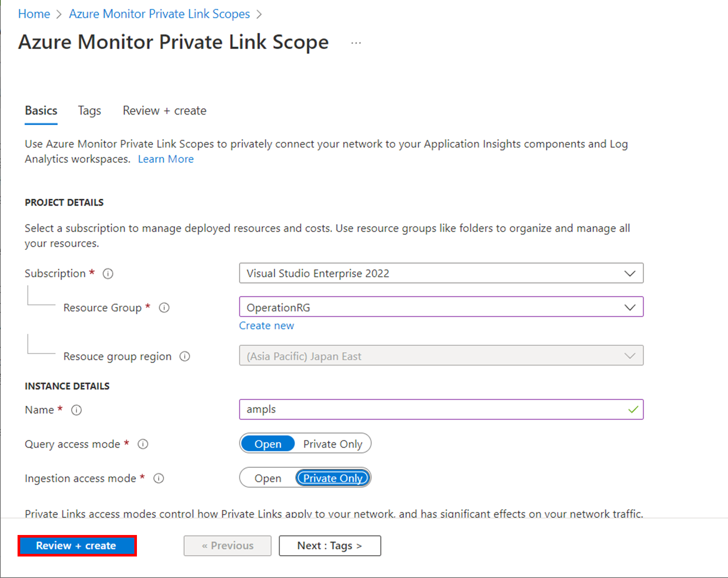
Task: Switch to the Tags tab
Action: pos(89,111)
